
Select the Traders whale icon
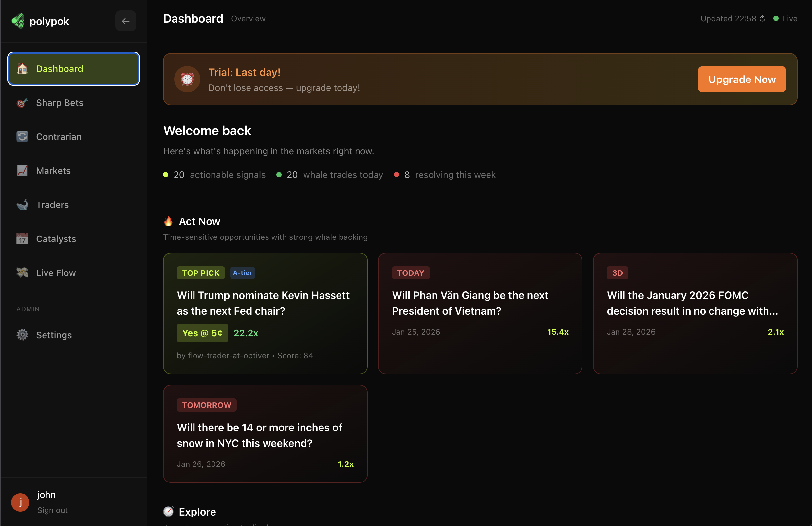click(x=22, y=204)
